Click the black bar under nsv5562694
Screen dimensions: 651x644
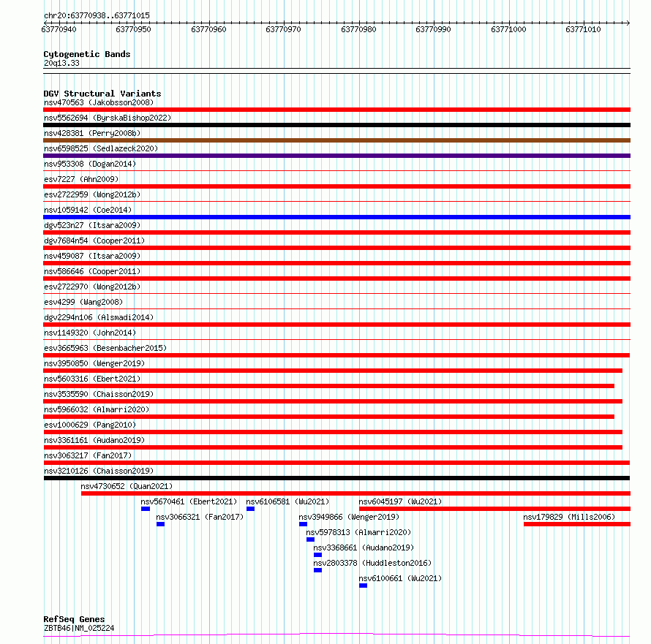(x=336, y=125)
